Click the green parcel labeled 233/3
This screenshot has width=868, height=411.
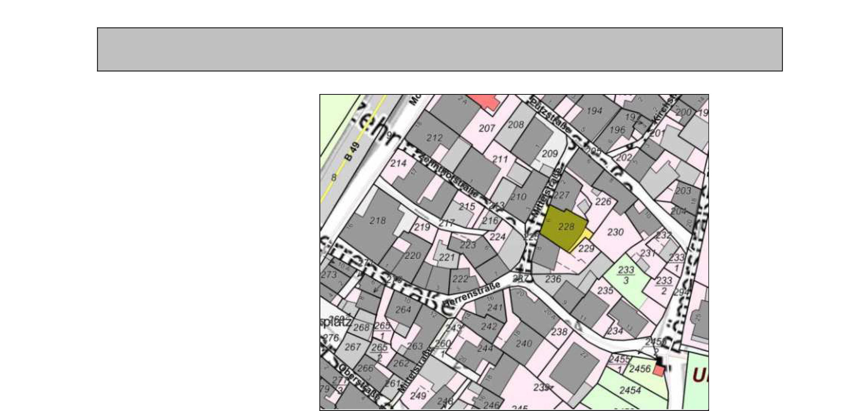(627, 275)
